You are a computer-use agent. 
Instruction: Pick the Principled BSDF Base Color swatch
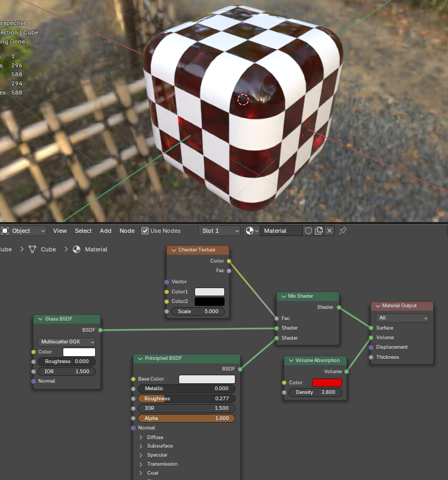[207, 380]
